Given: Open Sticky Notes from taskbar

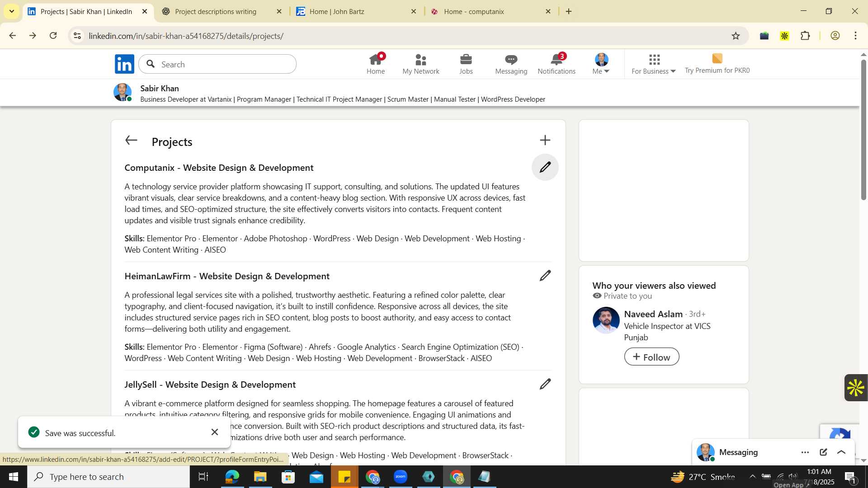Looking at the screenshot, I should (x=344, y=477).
